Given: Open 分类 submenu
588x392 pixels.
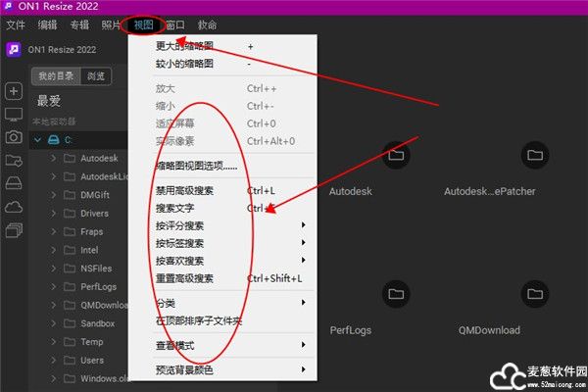Looking at the screenshot, I should click(222, 303).
